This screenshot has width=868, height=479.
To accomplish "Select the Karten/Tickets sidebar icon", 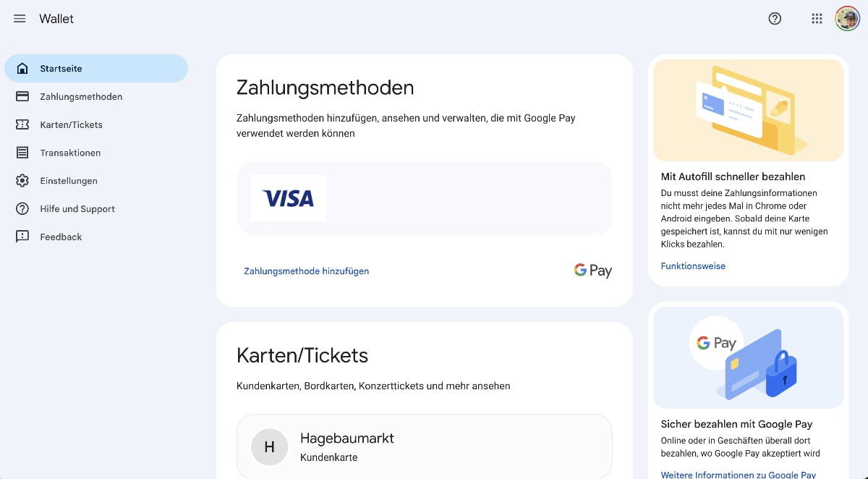I will tap(22, 124).
